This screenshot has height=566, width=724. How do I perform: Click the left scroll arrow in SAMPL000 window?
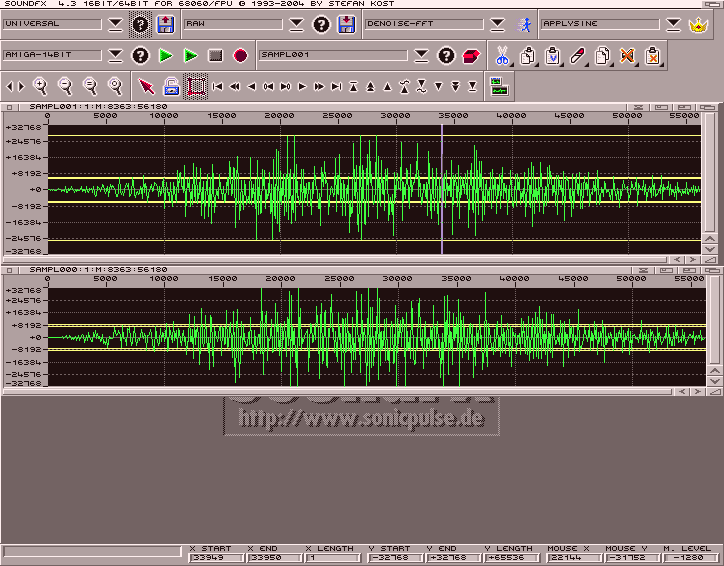point(682,392)
